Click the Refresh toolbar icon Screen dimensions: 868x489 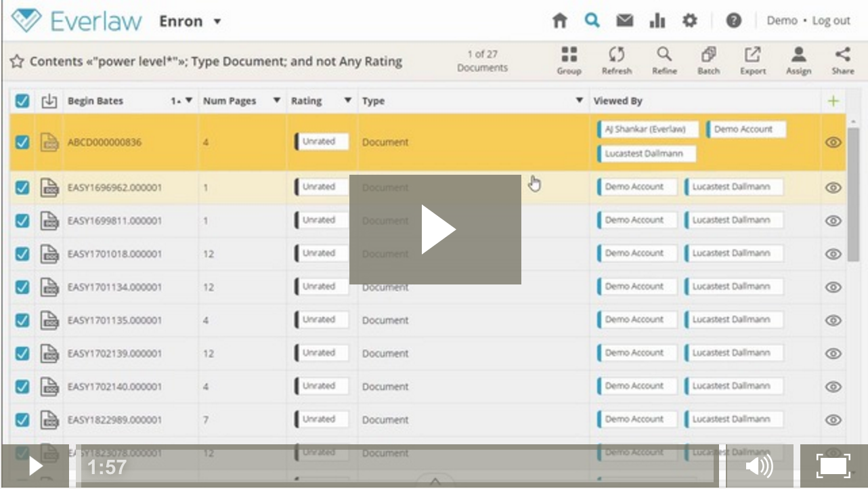pyautogui.click(x=616, y=60)
